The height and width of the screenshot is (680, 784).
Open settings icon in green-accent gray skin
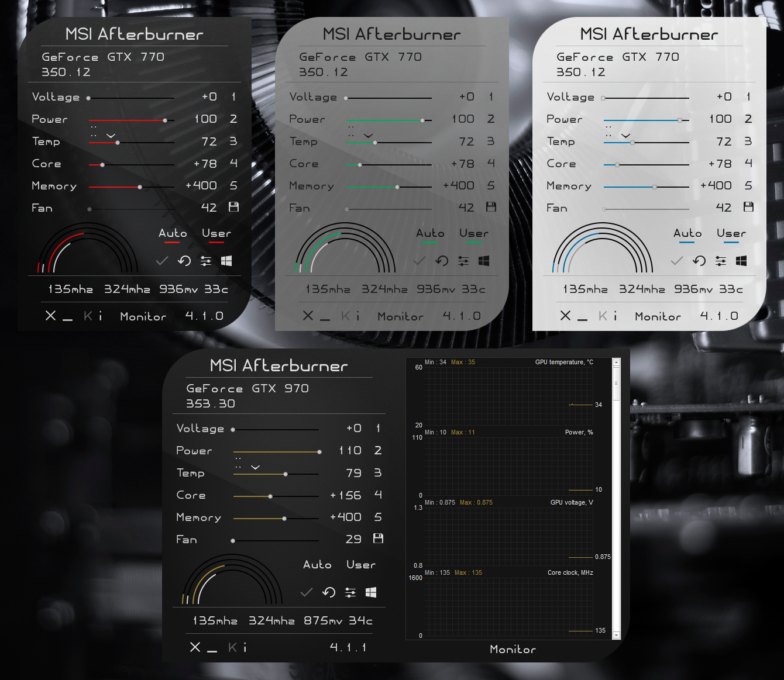tap(463, 261)
